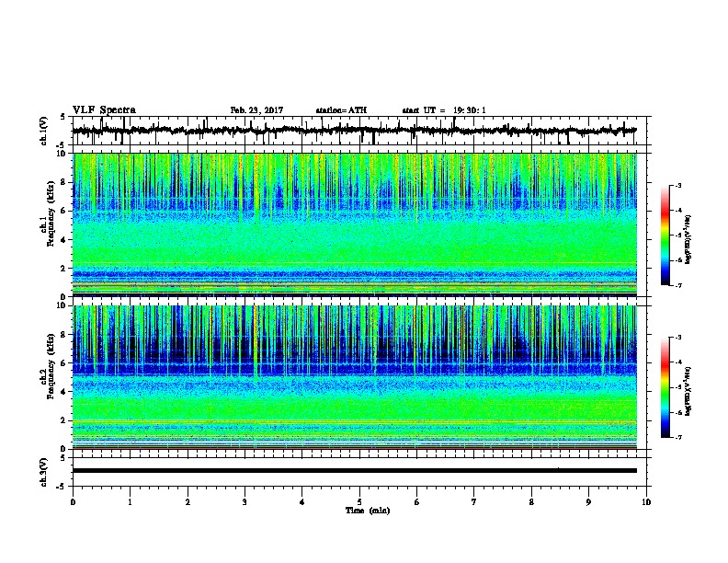The width and height of the screenshot is (728, 563).
Task: Click the "3" tick on the time axis
Action: pyautogui.click(x=245, y=502)
